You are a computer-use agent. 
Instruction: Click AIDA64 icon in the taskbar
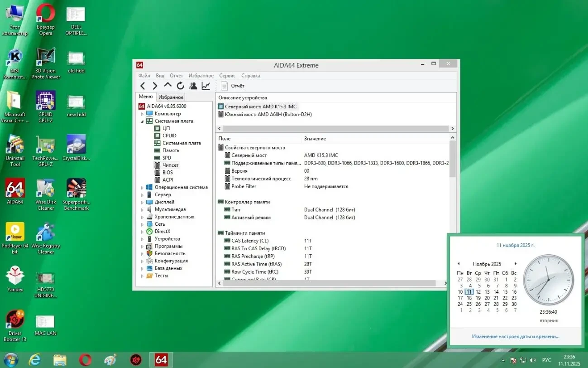tap(161, 359)
